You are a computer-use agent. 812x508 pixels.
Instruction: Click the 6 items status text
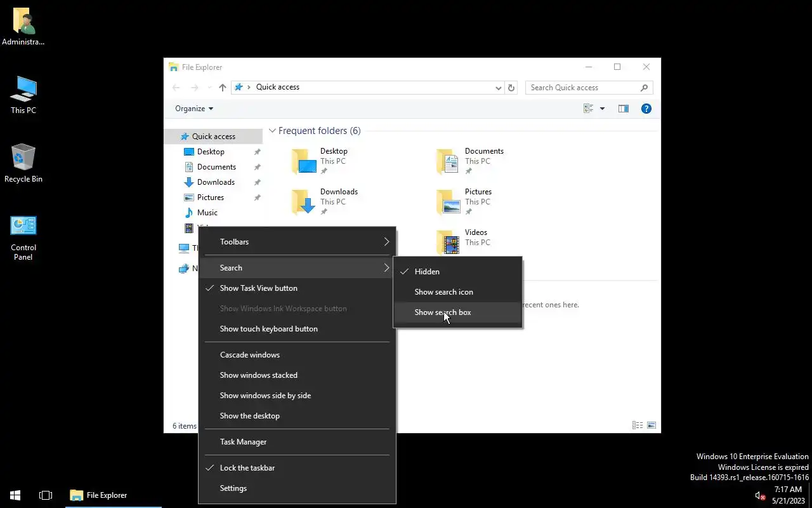tap(185, 426)
